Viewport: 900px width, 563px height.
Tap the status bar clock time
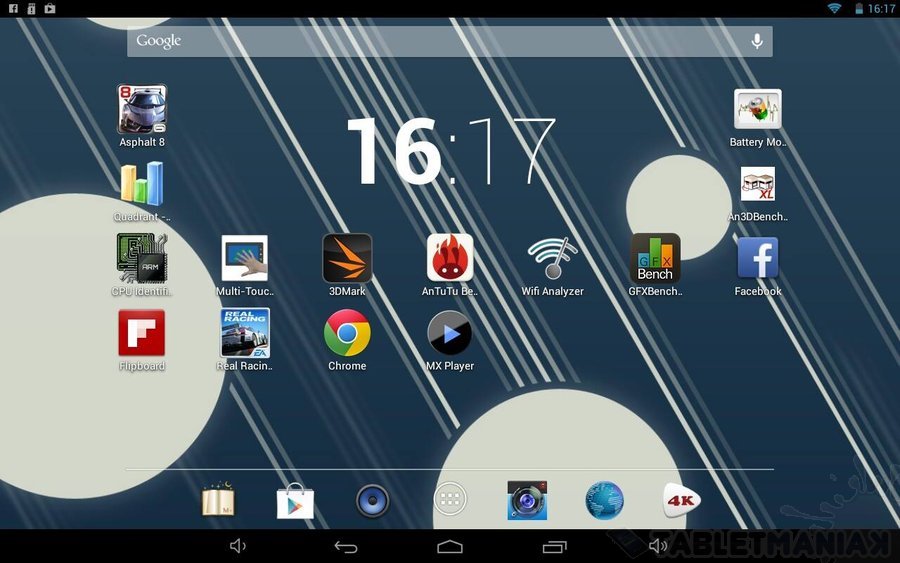click(x=881, y=9)
